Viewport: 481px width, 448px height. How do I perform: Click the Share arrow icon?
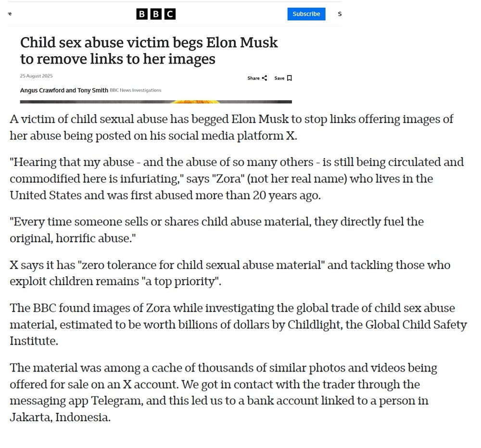265,78
